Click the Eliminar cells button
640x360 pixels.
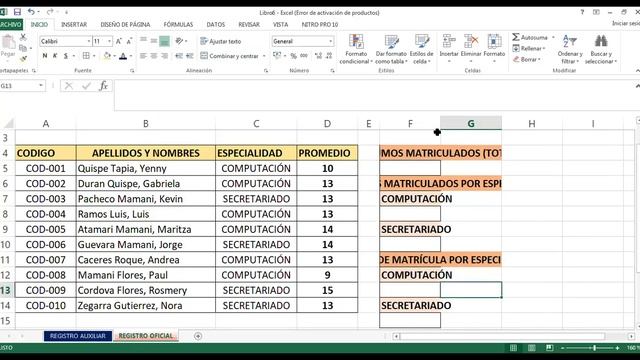pos(471,48)
